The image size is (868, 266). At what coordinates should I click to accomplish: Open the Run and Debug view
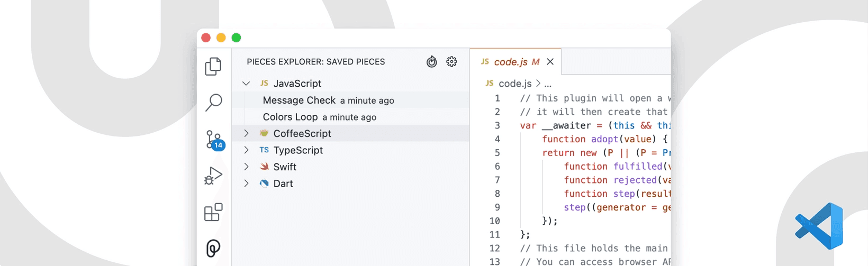213,176
